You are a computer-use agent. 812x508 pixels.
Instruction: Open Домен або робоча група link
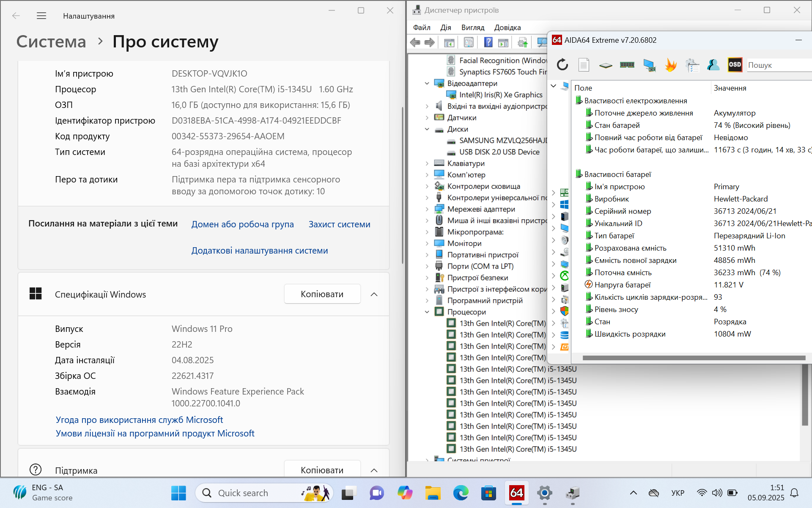(x=243, y=224)
